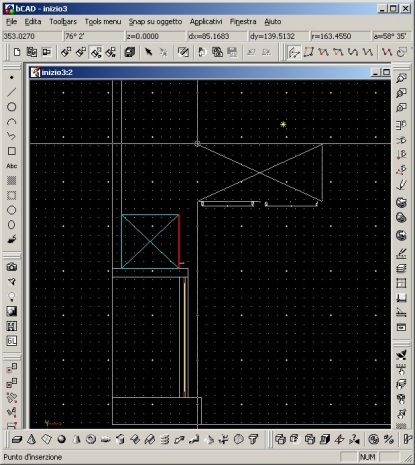Image resolution: width=415 pixels, height=465 pixels.
Task: Select the light bulb lighting tool
Action: [x=12, y=296]
